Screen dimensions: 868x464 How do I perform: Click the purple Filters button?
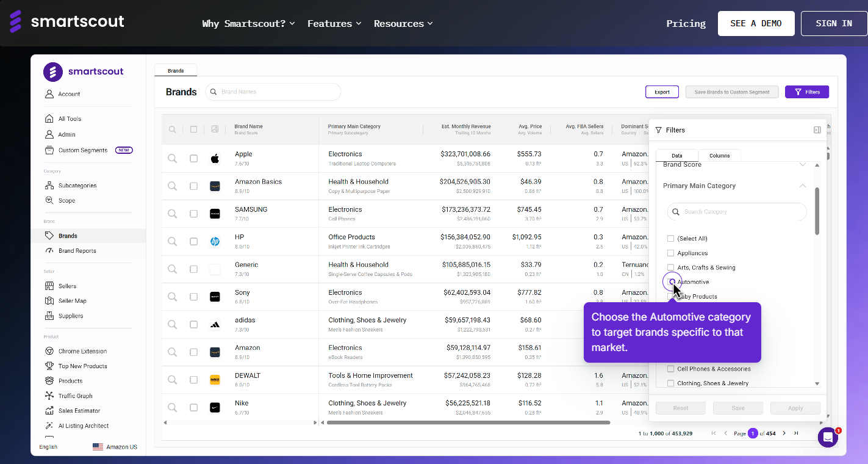click(x=807, y=92)
